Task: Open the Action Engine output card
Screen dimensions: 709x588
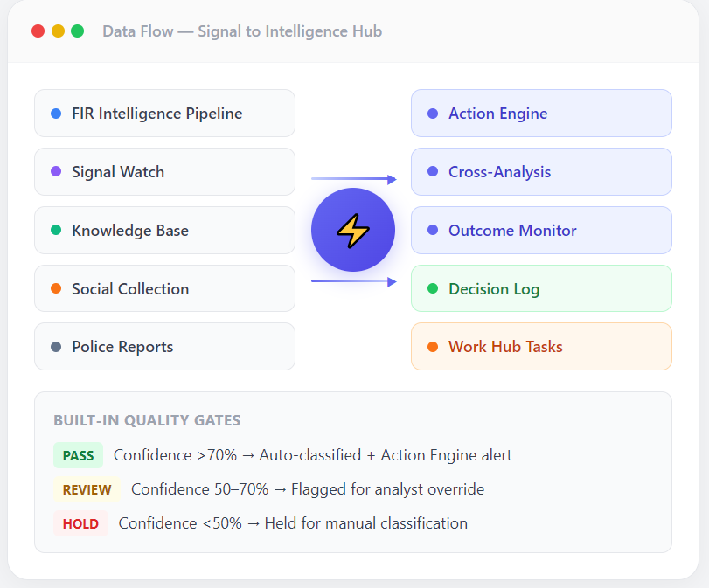Action: click(541, 113)
